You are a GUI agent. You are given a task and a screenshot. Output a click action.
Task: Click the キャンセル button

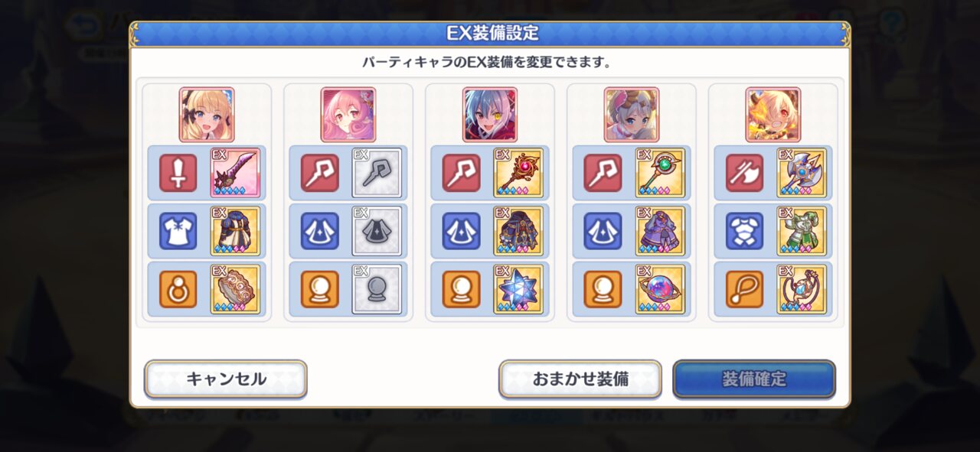click(226, 379)
